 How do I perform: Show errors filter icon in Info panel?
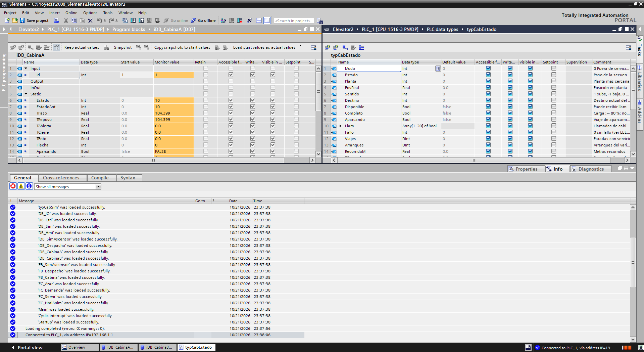13,186
